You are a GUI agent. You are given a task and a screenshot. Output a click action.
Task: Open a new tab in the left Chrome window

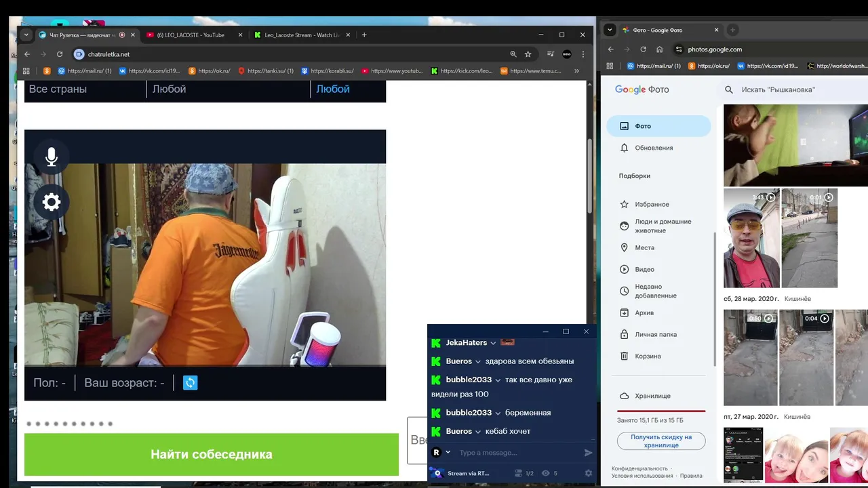pyautogui.click(x=364, y=35)
